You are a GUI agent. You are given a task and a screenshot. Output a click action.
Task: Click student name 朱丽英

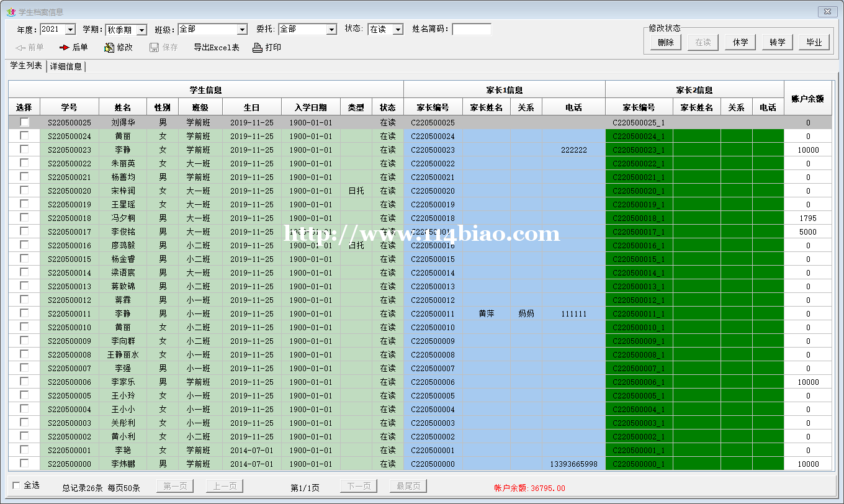[x=123, y=163]
